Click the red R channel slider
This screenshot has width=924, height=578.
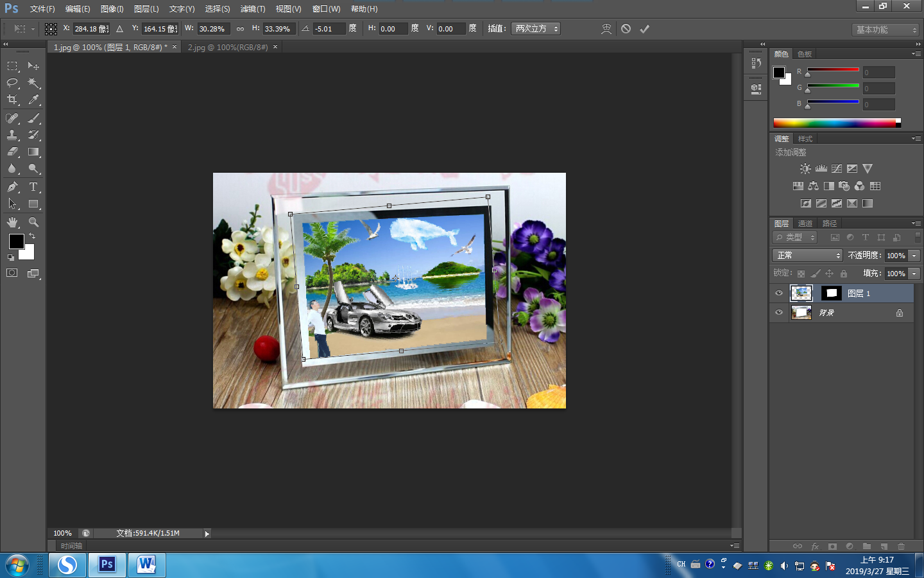pos(833,69)
